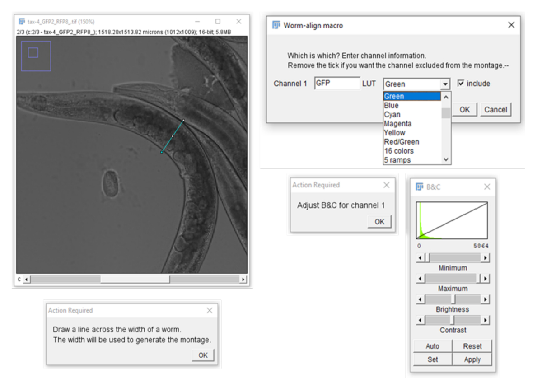The height and width of the screenshot is (392, 542).
Task: Click right arrow of Minimum slider
Action: [x=485, y=258]
